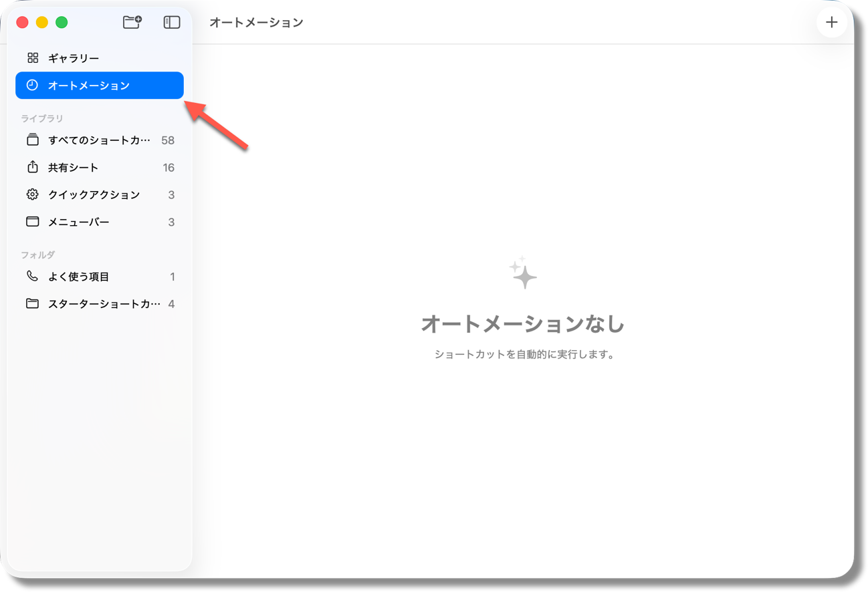This screenshot has width=868, height=592.
Task: Toggle the sidebar using the sidebar icon
Action: (172, 21)
